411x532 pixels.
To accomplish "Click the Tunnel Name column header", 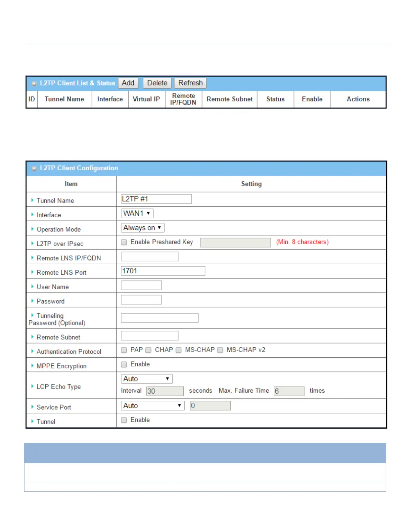I will point(64,99).
